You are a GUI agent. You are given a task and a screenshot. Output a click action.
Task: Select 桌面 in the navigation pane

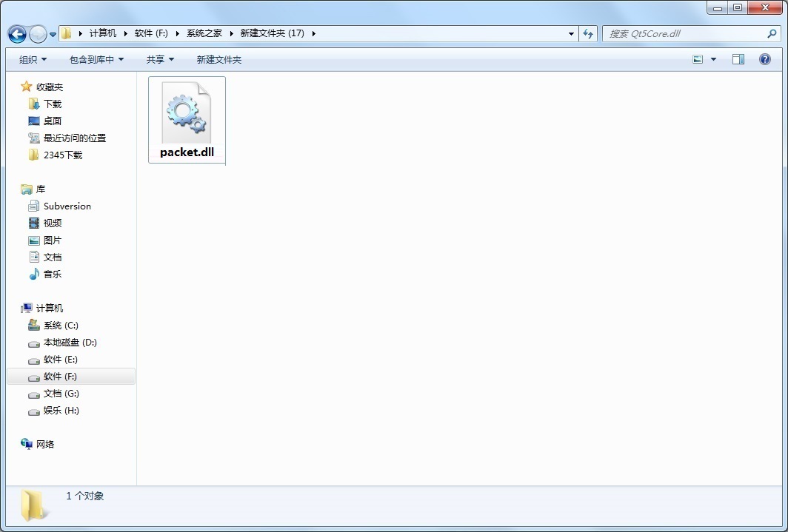[x=52, y=121]
